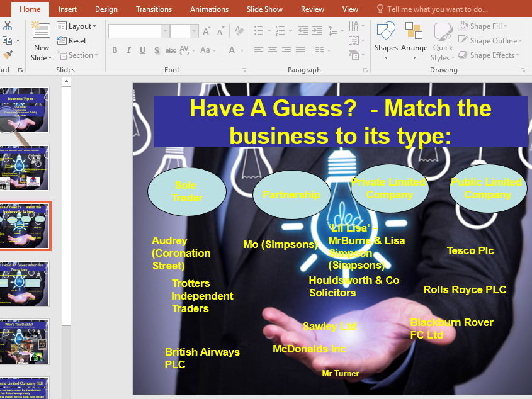This screenshot has height=399, width=532.
Task: Open the Font dialog launcher
Action: (244, 70)
